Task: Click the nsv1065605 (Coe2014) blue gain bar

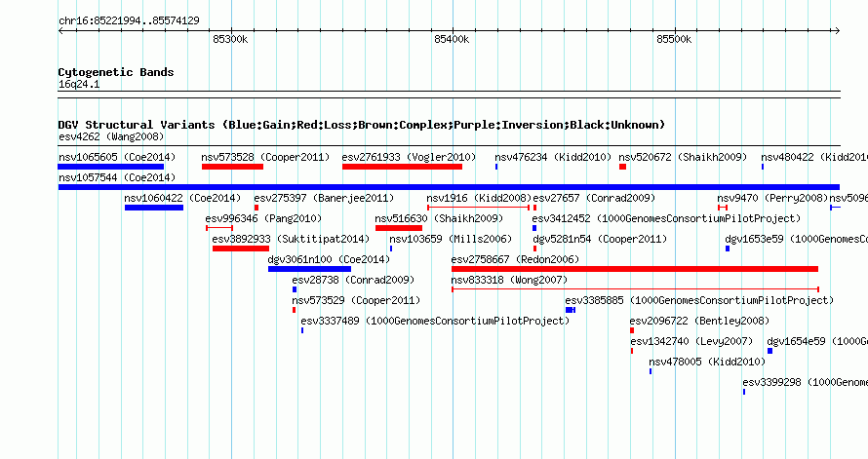Action: pyautogui.click(x=111, y=167)
